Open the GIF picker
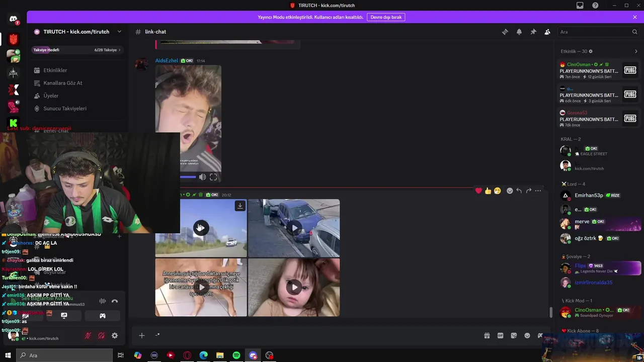 501,335
